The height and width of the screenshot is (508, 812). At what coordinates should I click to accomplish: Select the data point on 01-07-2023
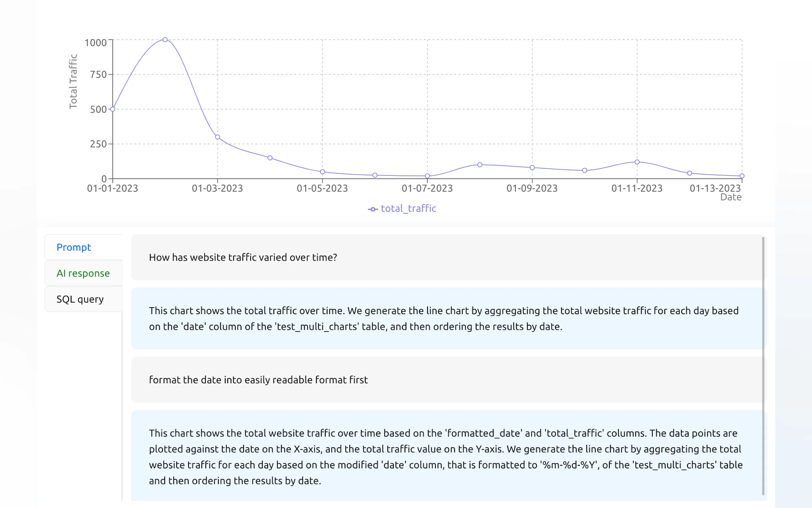pos(427,176)
